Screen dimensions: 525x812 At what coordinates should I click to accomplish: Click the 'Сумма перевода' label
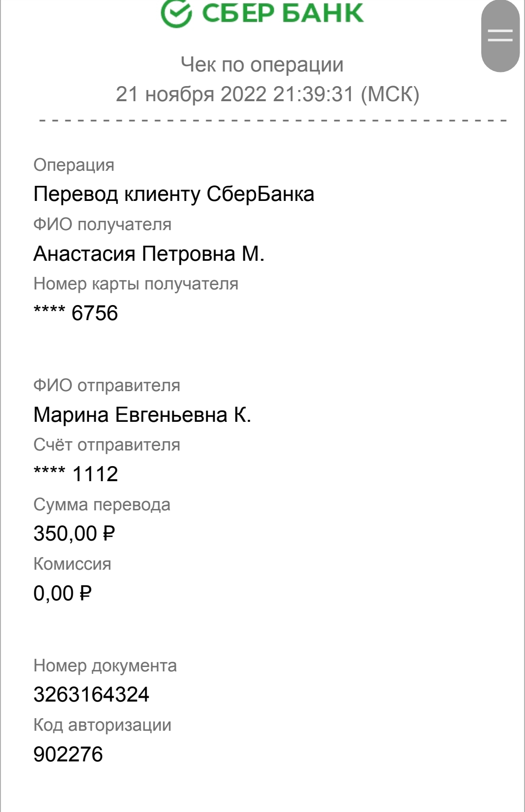coord(102,505)
